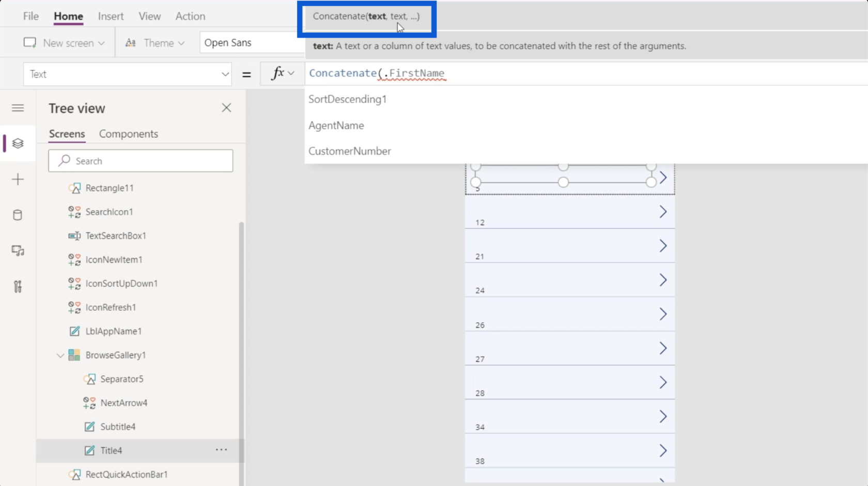868x486 pixels.
Task: Select SearchIcon1 control icon
Action: click(x=74, y=212)
